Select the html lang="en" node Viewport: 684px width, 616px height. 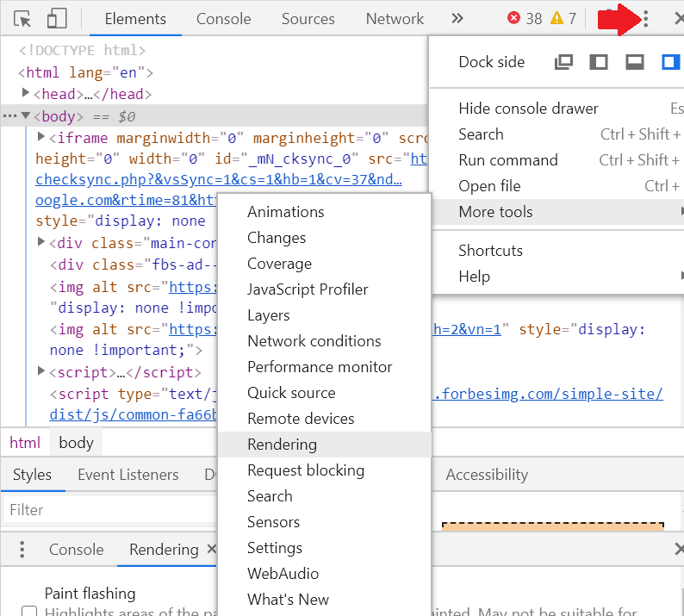85,72
